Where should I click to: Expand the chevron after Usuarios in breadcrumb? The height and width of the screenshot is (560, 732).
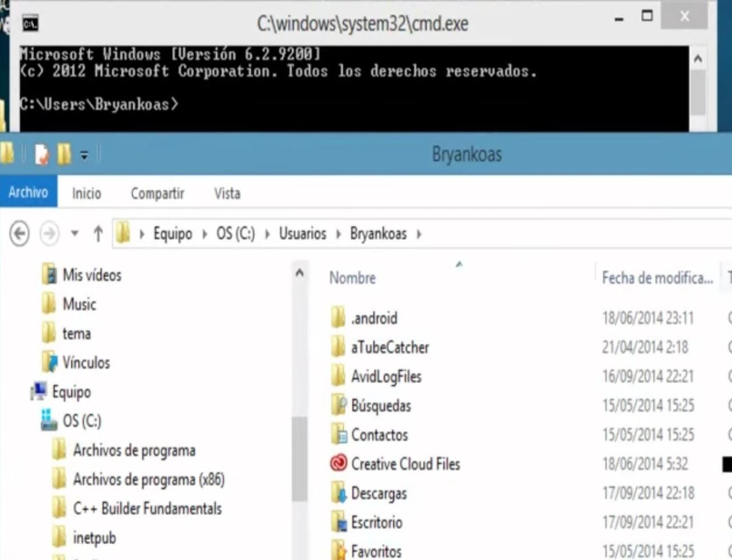tap(338, 234)
